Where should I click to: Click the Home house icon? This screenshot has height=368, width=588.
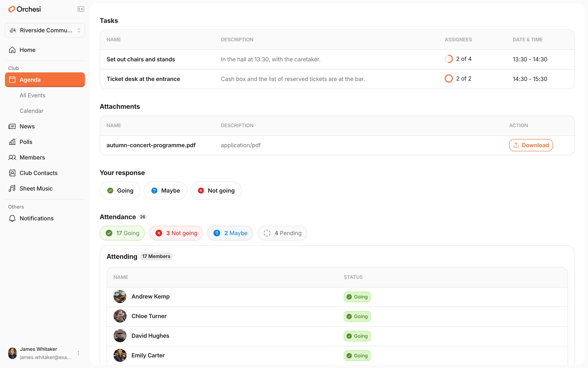pos(12,50)
